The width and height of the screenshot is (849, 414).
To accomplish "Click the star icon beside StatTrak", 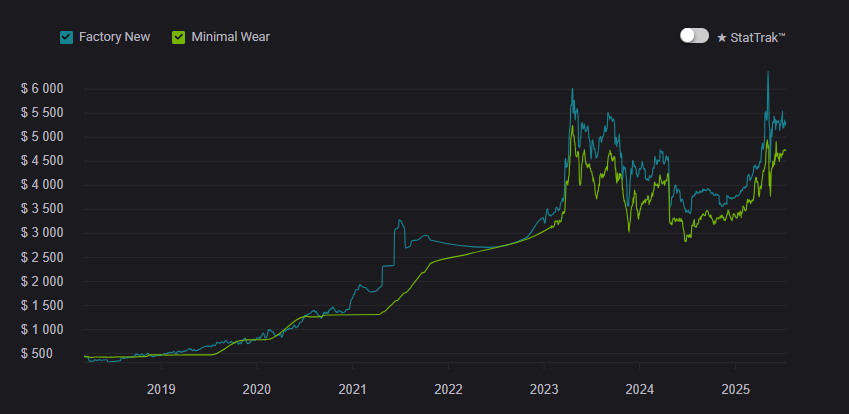I will tap(722, 37).
